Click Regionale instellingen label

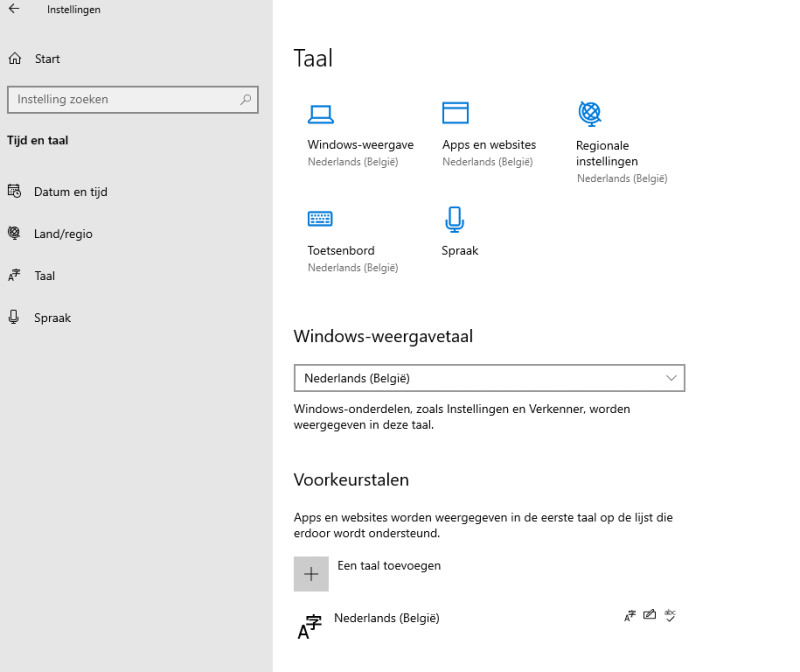[607, 153]
